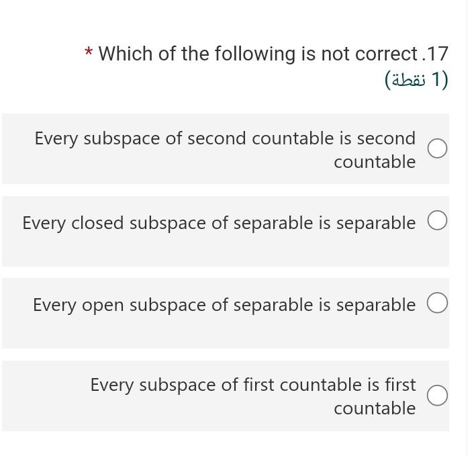Click the word 'countable' on last option's second line
The height and width of the screenshot is (456, 476).
pyautogui.click(x=375, y=408)
